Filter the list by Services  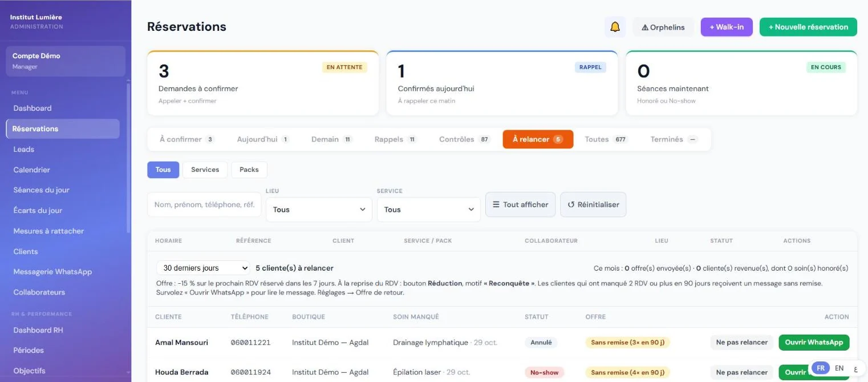pos(205,170)
